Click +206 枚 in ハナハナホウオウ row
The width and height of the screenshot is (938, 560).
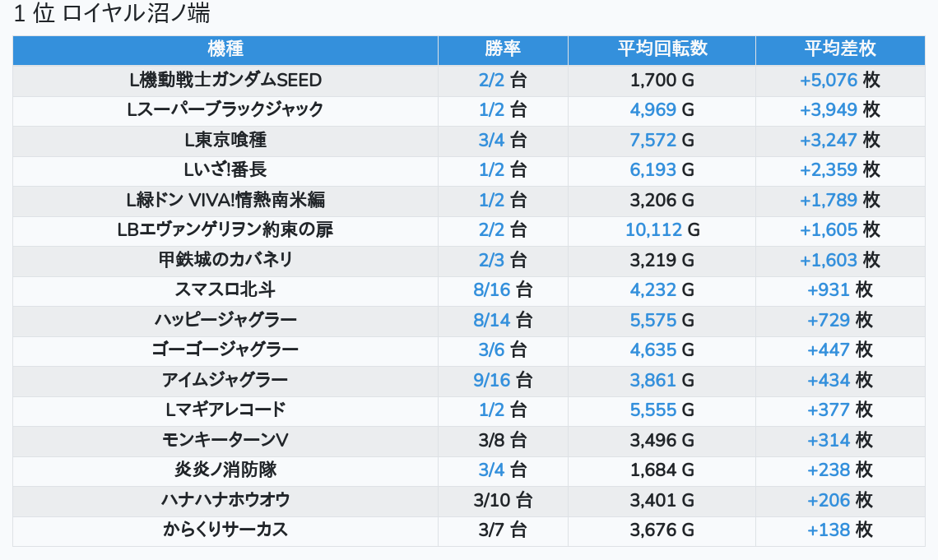click(840, 500)
